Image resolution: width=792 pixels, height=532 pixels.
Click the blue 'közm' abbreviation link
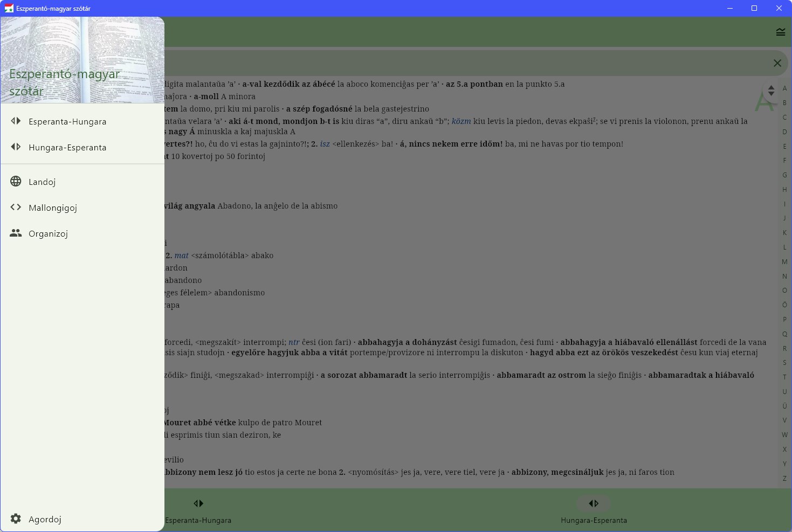pyautogui.click(x=461, y=121)
